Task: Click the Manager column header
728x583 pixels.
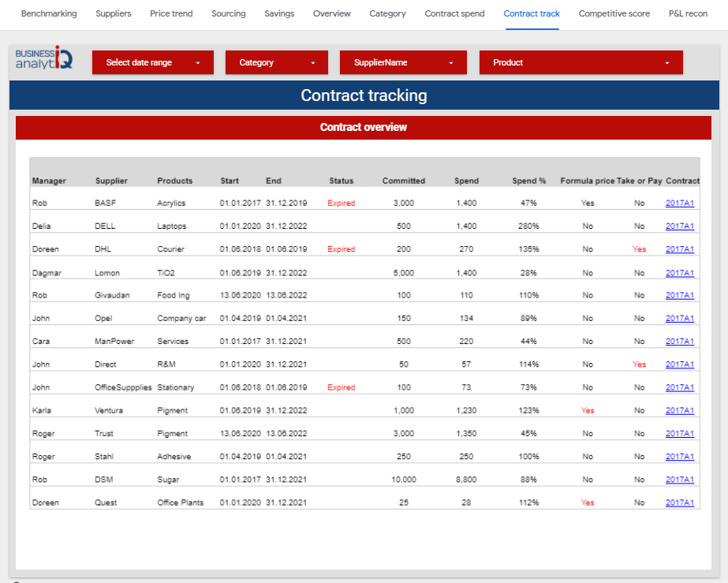Action: [x=49, y=181]
